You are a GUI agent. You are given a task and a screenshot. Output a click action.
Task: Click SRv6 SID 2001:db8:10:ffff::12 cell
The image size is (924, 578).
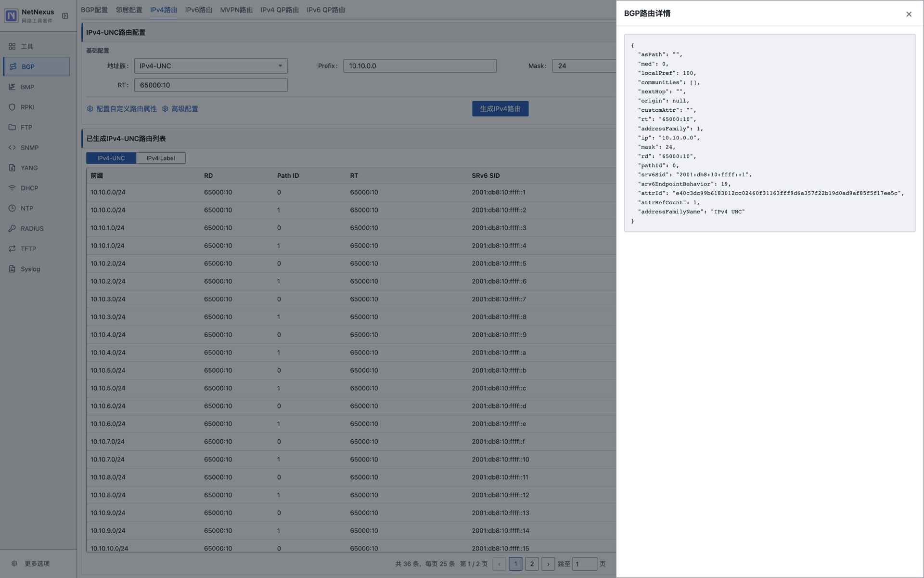[x=500, y=495]
